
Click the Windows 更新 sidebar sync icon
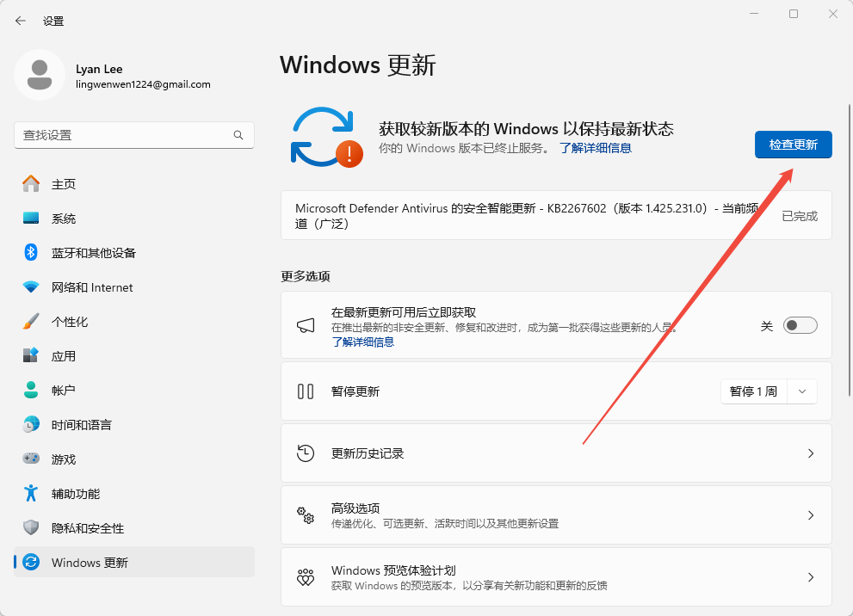click(x=31, y=562)
